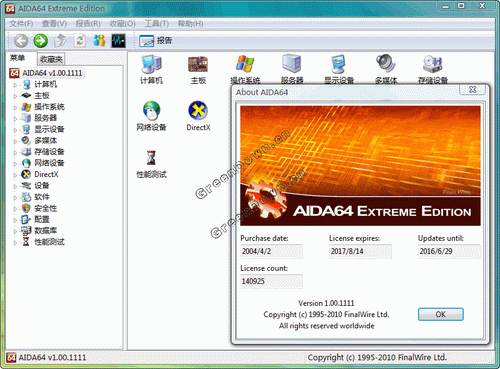The width and height of the screenshot is (500, 369).
Task: Click the License count field 140925
Action: pyautogui.click(x=271, y=281)
